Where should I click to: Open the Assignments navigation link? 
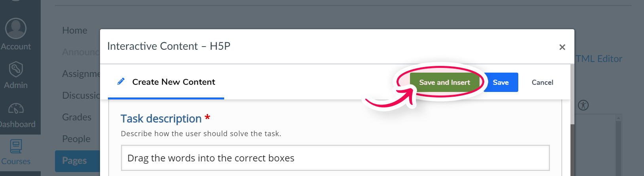click(81, 74)
